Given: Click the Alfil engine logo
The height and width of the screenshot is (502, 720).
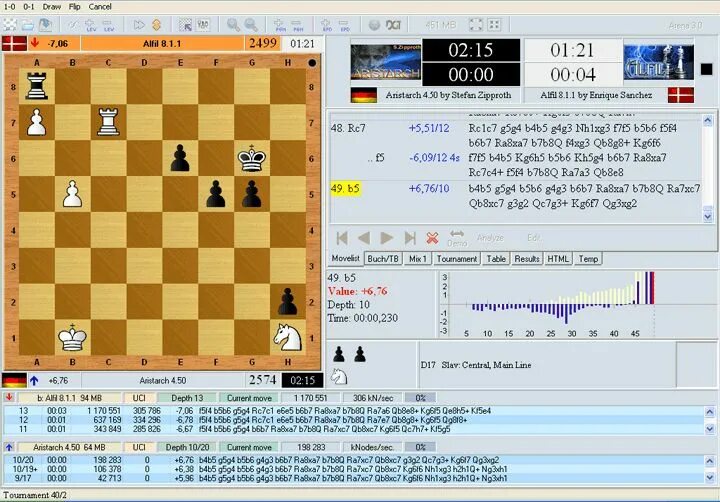Looking at the screenshot, I should [x=658, y=62].
